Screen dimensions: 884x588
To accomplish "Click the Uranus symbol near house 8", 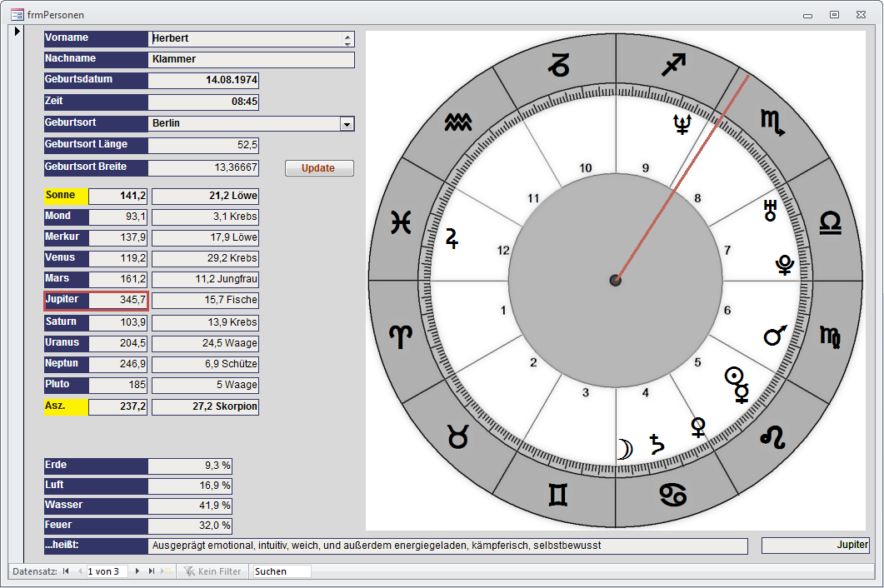I will [771, 210].
